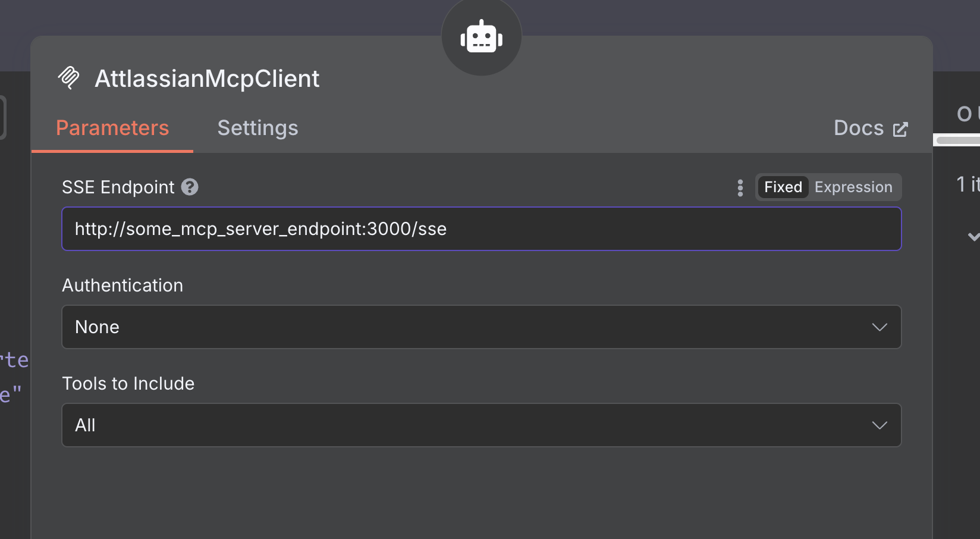The height and width of the screenshot is (539, 980).
Task: Click the Authentication label
Action: 122,285
